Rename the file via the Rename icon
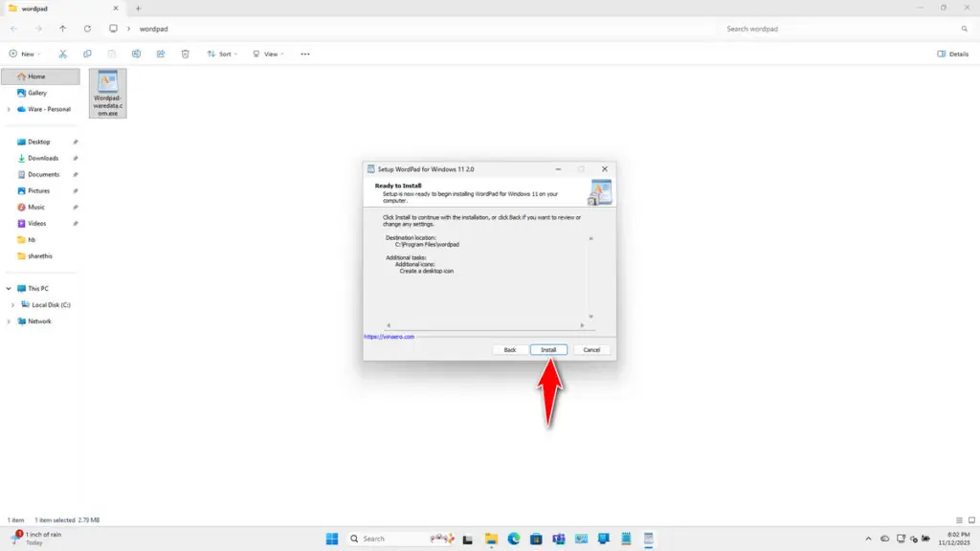 (139, 54)
